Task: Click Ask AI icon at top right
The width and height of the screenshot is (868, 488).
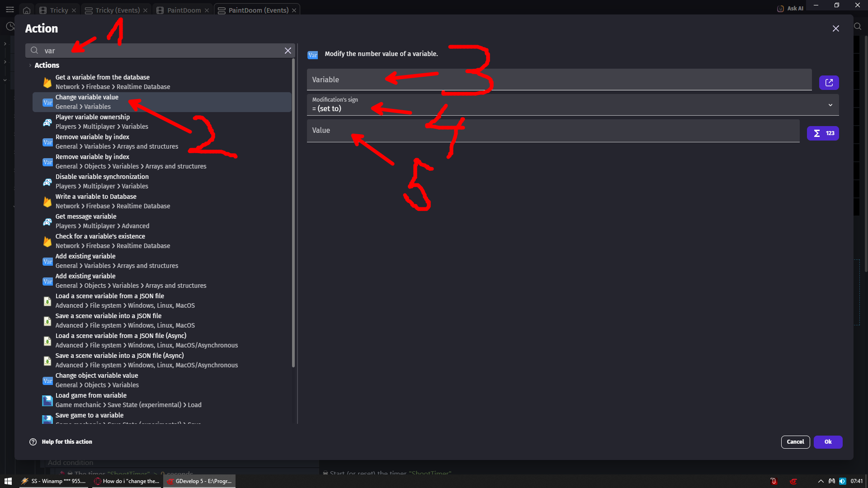Action: pos(780,9)
